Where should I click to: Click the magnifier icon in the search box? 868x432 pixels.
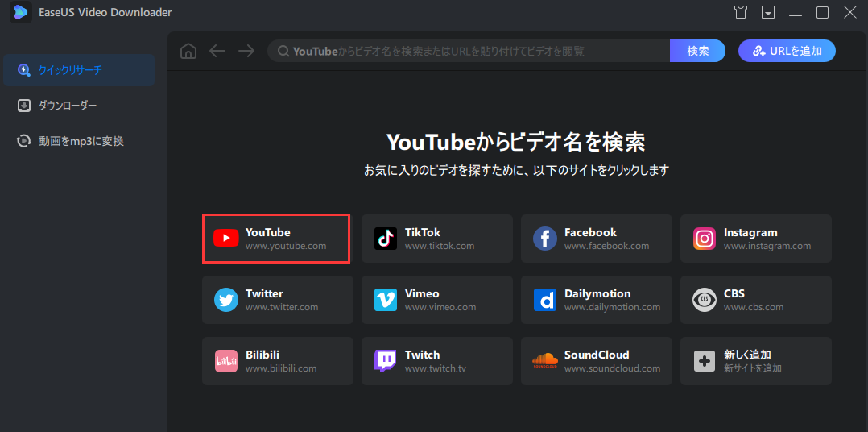point(283,52)
